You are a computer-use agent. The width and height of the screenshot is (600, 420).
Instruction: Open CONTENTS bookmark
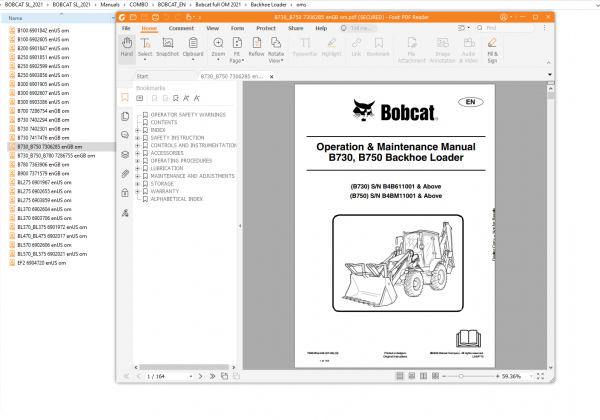(164, 122)
